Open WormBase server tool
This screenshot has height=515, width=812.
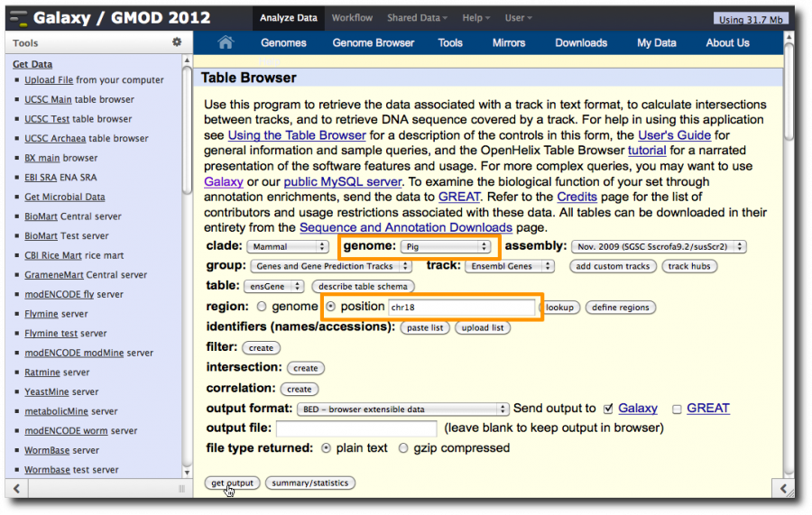(x=47, y=450)
